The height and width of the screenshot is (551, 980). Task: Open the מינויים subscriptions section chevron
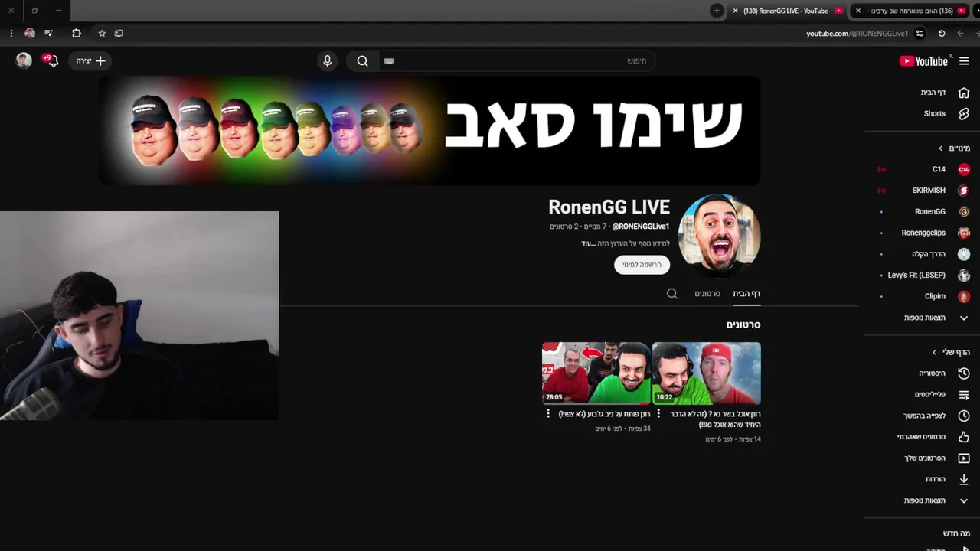tap(941, 148)
